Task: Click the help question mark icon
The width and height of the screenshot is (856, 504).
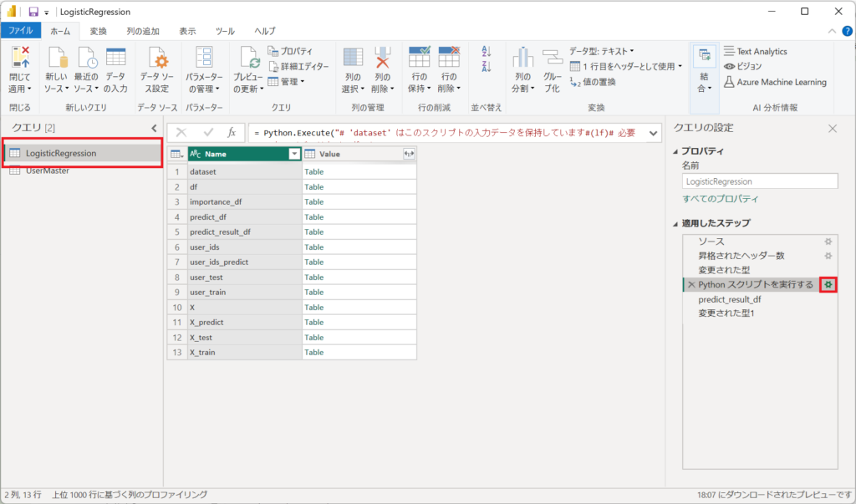Action: 848,31
